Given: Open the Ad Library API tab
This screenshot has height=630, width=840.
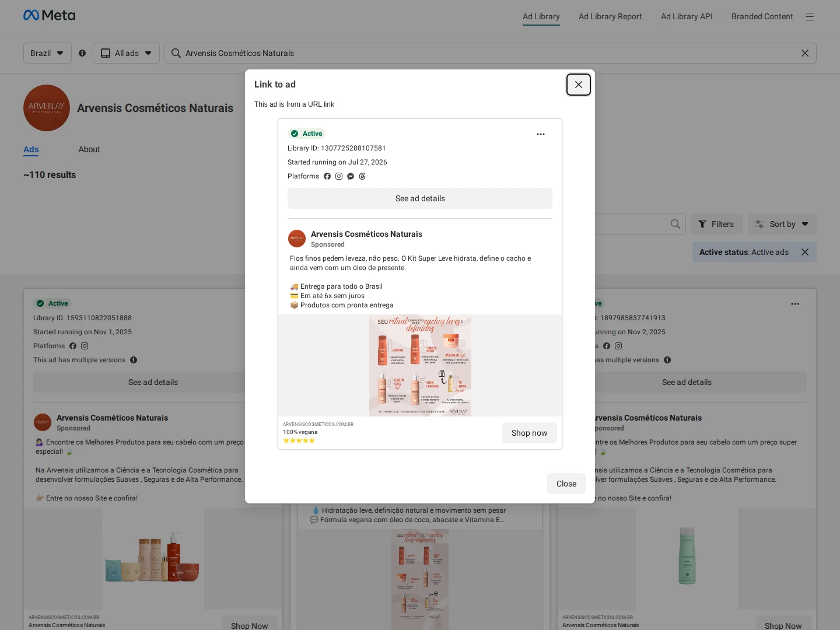Looking at the screenshot, I should coord(687,16).
